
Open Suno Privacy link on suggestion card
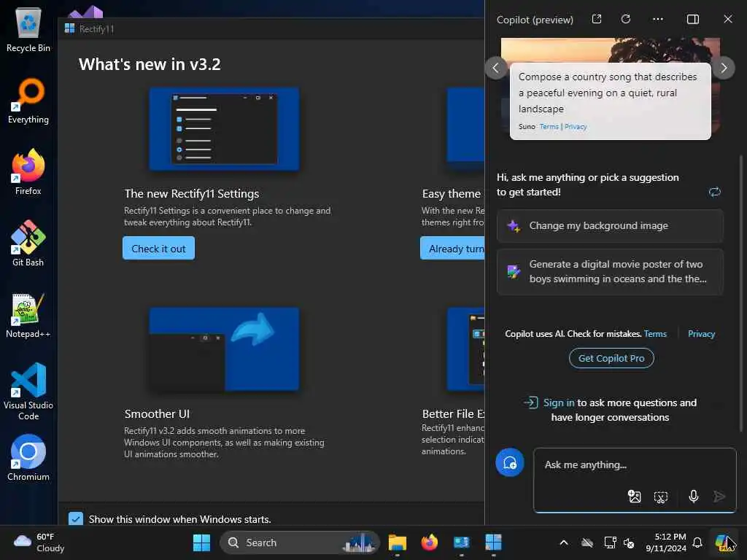tap(576, 127)
